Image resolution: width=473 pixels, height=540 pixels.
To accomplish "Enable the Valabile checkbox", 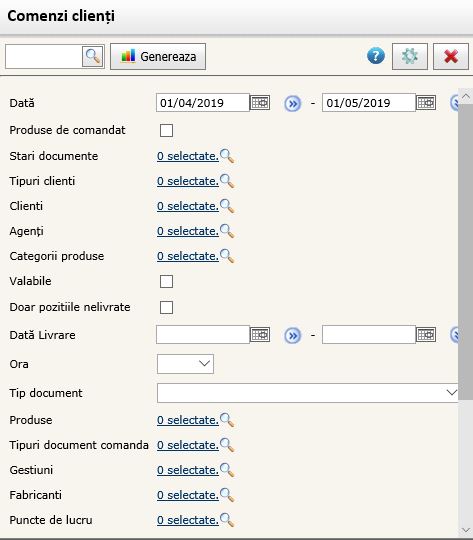I will click(166, 281).
